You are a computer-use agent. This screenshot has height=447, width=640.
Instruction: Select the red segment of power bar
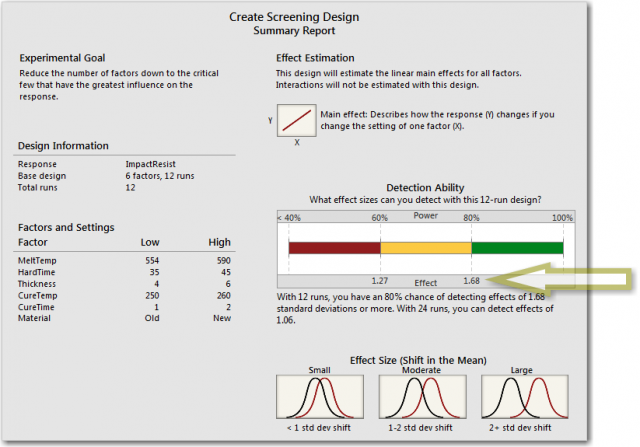coord(334,247)
